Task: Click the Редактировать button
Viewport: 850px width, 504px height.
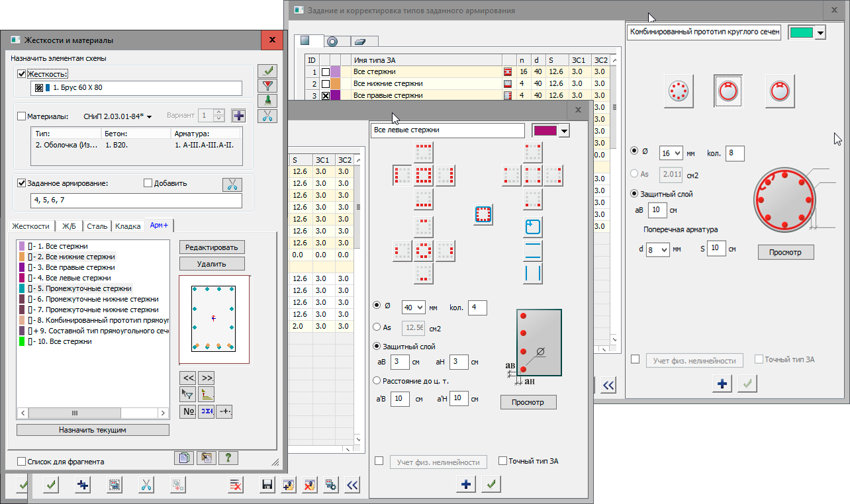Action: pyautogui.click(x=212, y=247)
